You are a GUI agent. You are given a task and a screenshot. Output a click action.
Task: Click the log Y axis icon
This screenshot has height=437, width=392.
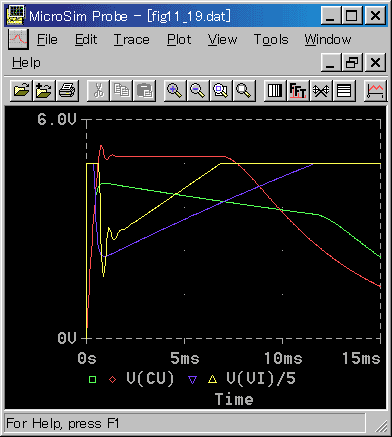click(344, 90)
